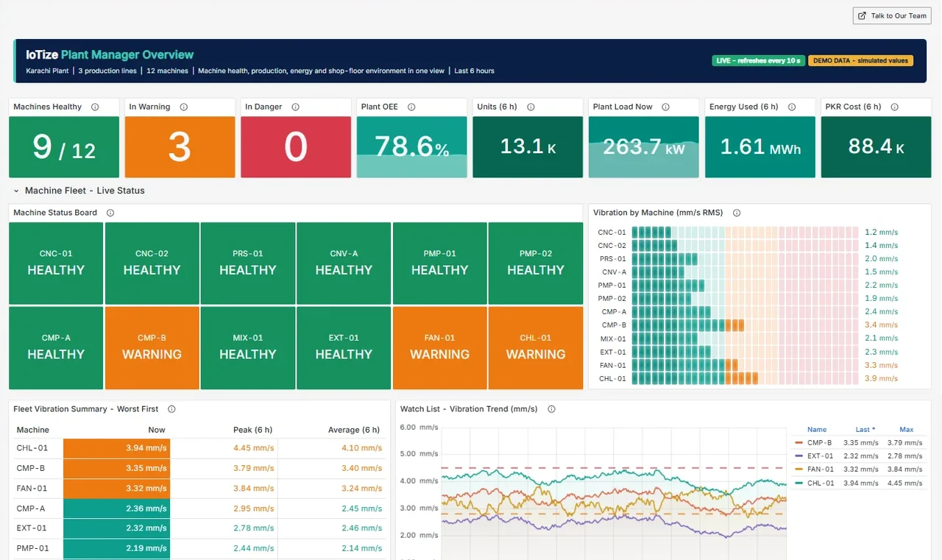Select the In Danger 0 stat tile
Viewport: 942px width, 560px height.
click(296, 147)
